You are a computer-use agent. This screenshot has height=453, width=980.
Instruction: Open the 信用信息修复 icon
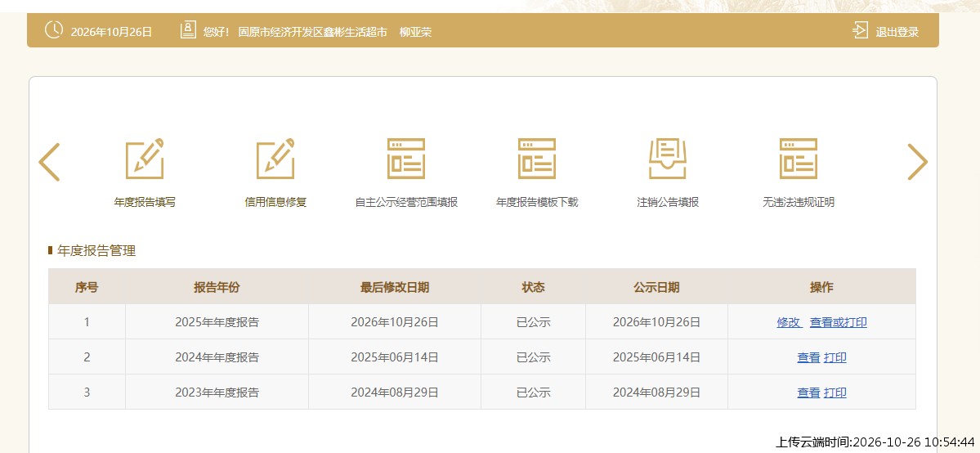[x=275, y=159]
